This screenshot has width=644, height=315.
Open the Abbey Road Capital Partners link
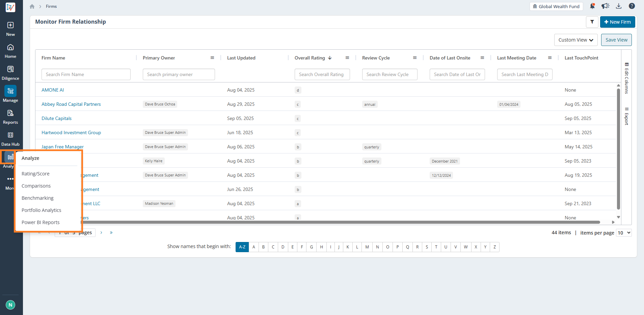[x=71, y=104]
